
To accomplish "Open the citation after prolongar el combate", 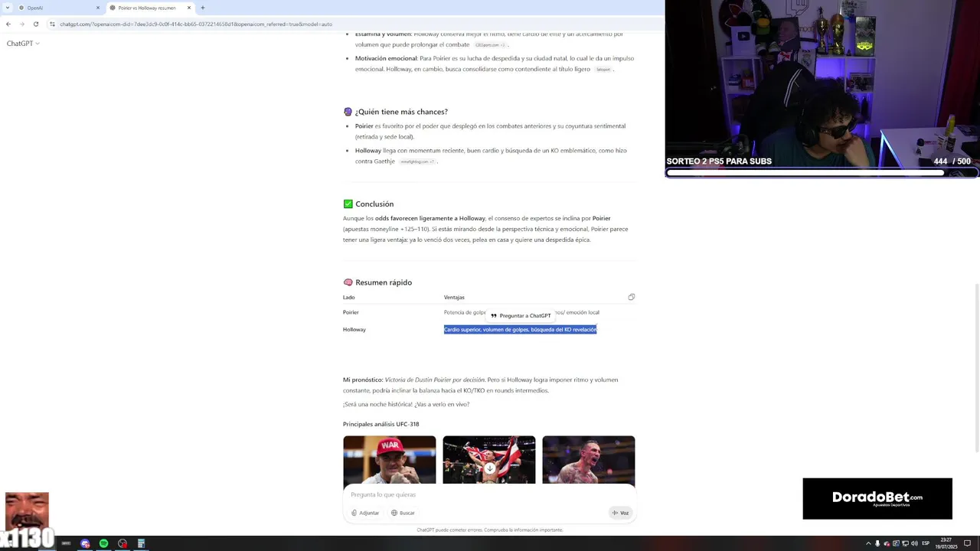I will tap(490, 45).
